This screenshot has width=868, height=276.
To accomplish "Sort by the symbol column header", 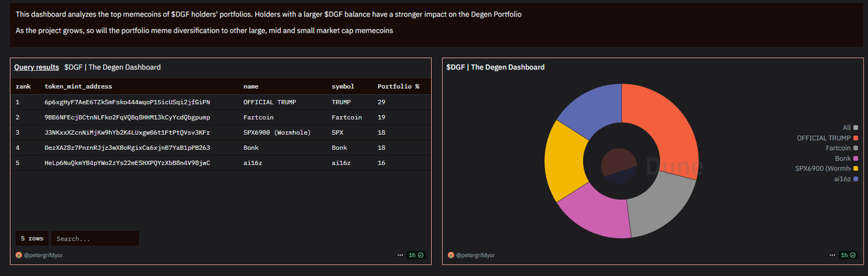I will [x=342, y=87].
